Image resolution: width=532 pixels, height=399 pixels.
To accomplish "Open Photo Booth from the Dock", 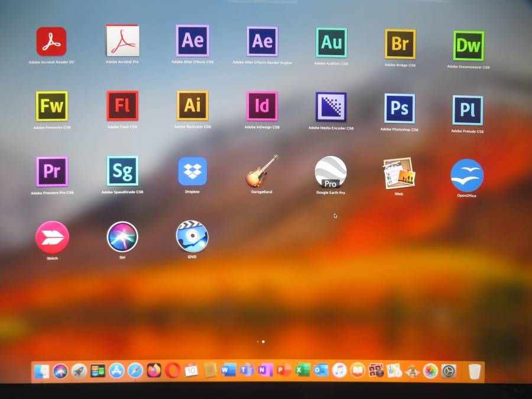I will [376, 371].
